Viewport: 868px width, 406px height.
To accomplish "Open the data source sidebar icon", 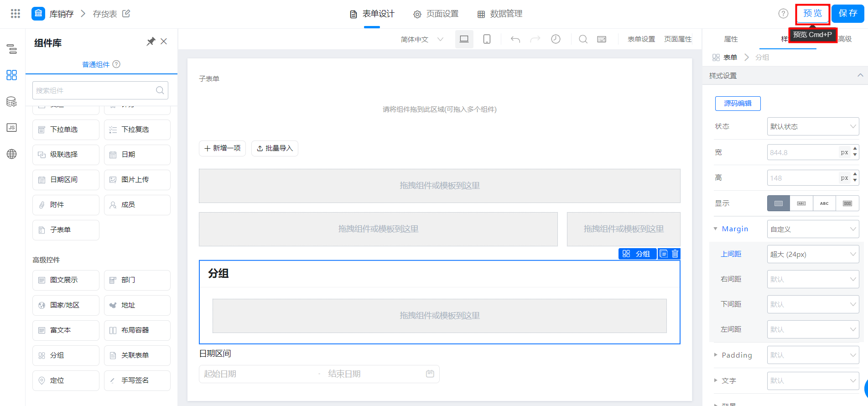I will coord(12,102).
